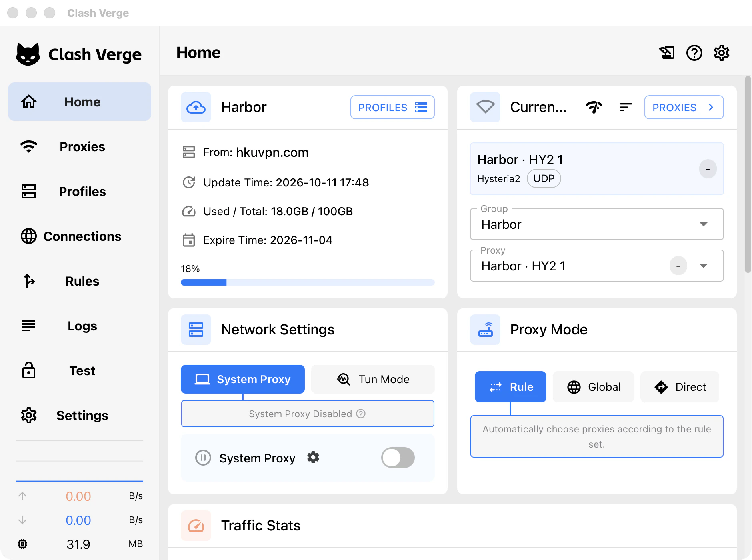The width and height of the screenshot is (752, 560).
Task: Click the Network Settings card icon
Action: coord(196,330)
